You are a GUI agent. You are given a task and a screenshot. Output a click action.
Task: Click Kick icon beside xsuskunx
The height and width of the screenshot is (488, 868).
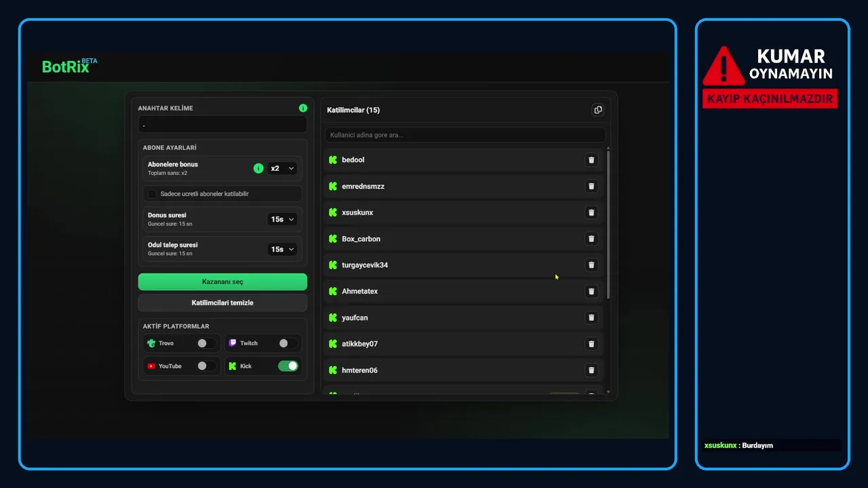333,212
